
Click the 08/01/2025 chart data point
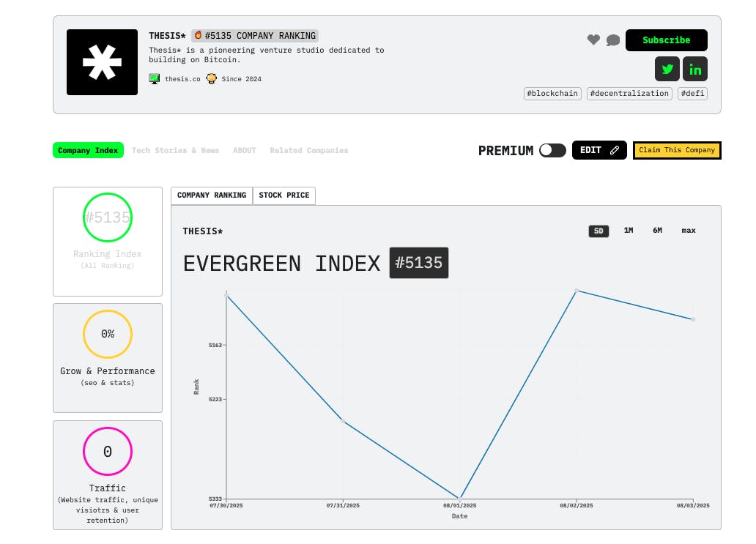tap(460, 499)
